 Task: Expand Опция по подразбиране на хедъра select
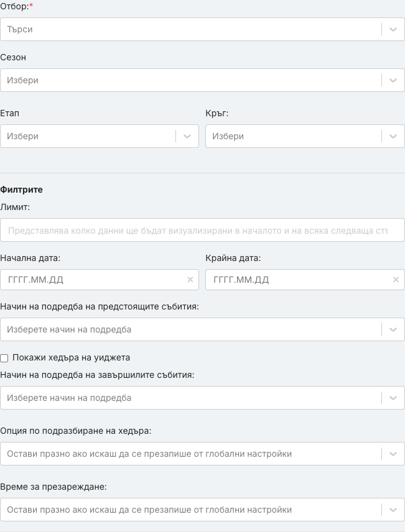202,454
